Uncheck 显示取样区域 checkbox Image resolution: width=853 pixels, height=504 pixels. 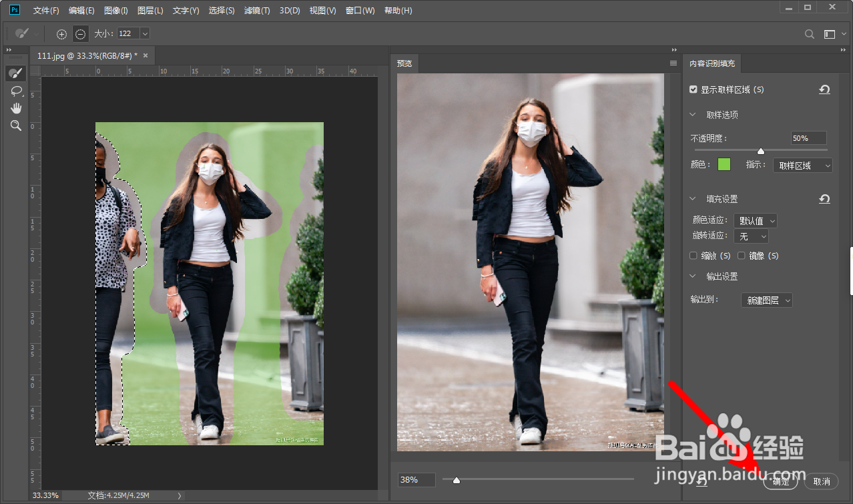click(693, 89)
